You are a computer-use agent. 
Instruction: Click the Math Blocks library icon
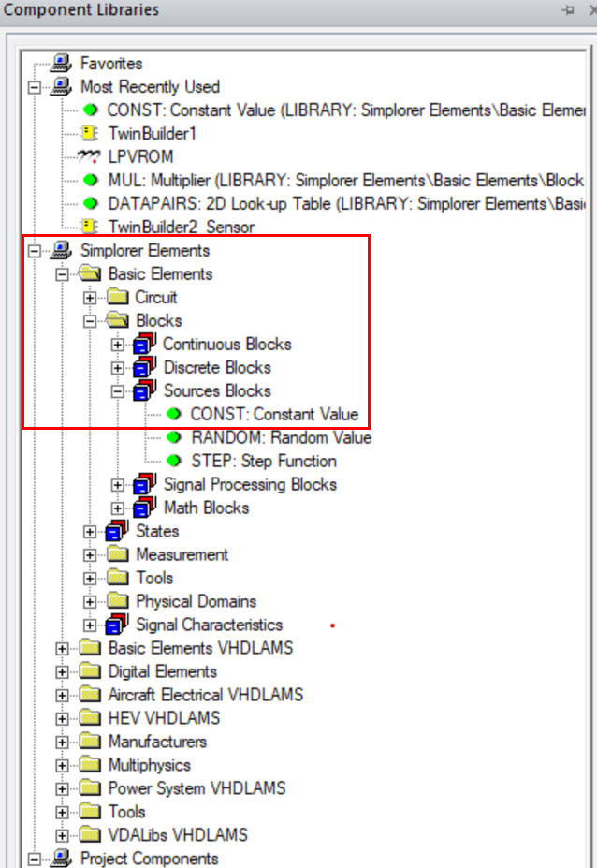pyautogui.click(x=144, y=508)
